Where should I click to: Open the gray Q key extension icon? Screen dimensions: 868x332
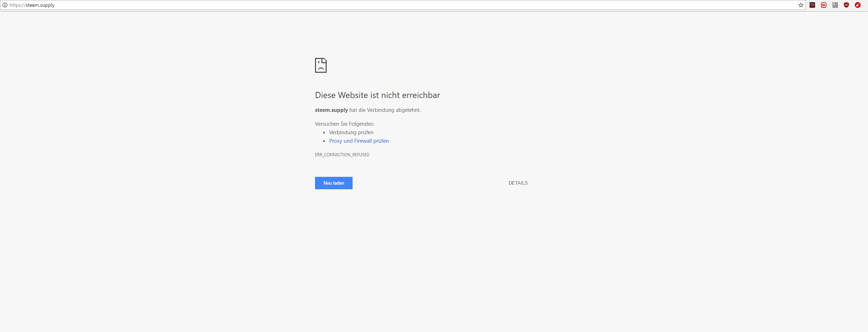click(x=835, y=5)
